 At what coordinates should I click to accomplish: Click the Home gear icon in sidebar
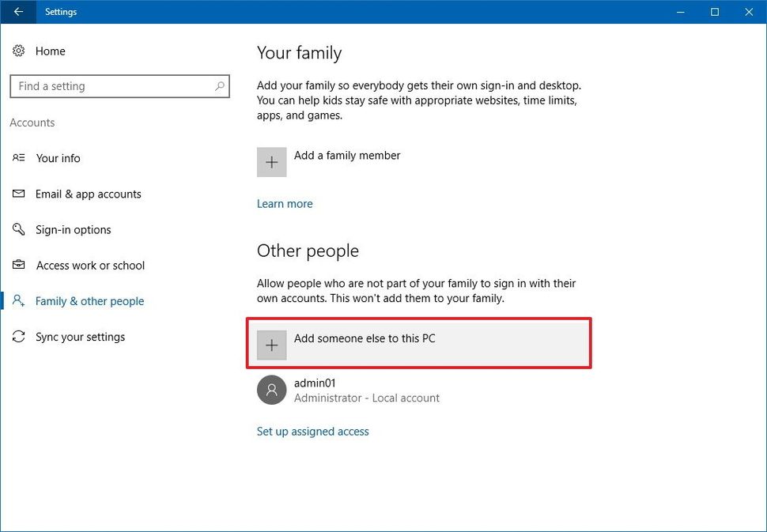pyautogui.click(x=19, y=51)
